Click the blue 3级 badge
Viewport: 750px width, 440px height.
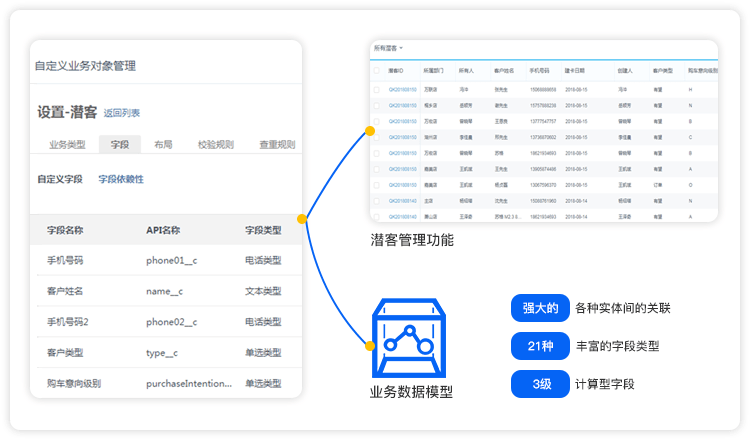(539, 383)
